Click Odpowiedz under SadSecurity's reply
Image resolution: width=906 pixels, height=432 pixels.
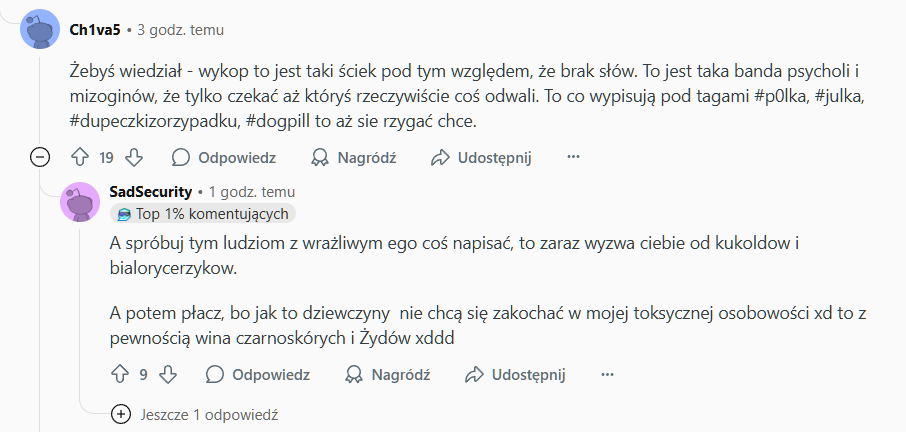tap(258, 374)
